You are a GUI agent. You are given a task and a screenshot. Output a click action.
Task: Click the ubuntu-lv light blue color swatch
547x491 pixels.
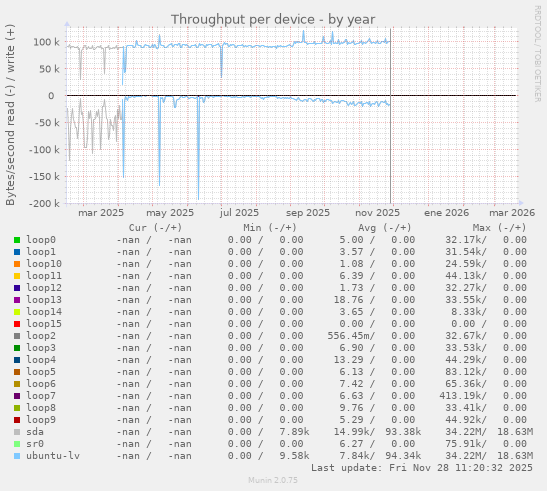pos(17,456)
